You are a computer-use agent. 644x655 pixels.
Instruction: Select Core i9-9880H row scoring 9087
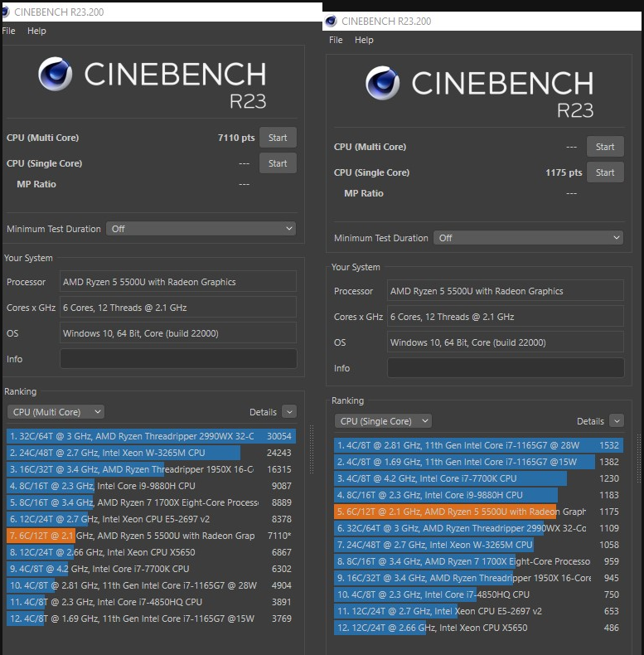coord(151,486)
